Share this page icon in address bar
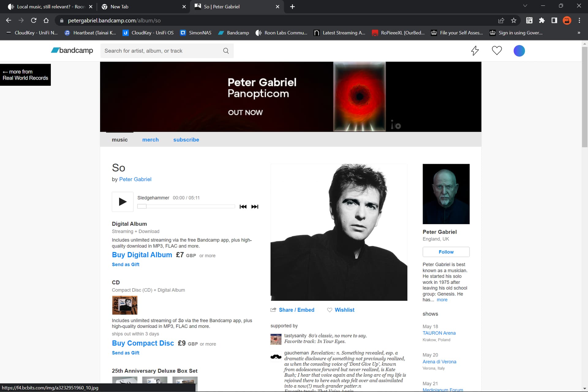This screenshot has height=392, width=588. pos(501,21)
